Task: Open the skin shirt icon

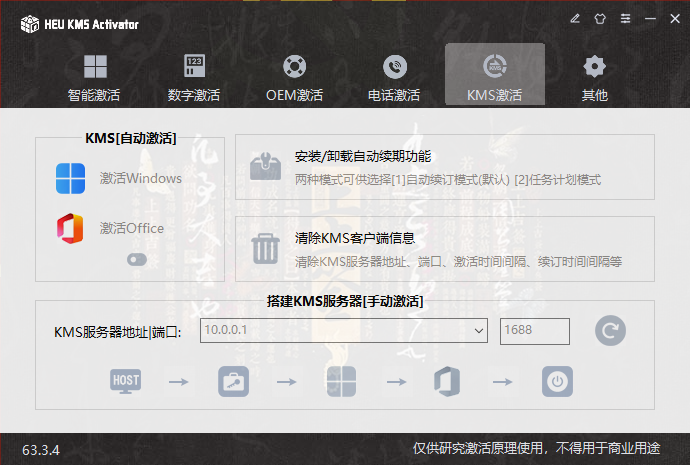Action: tap(600, 18)
